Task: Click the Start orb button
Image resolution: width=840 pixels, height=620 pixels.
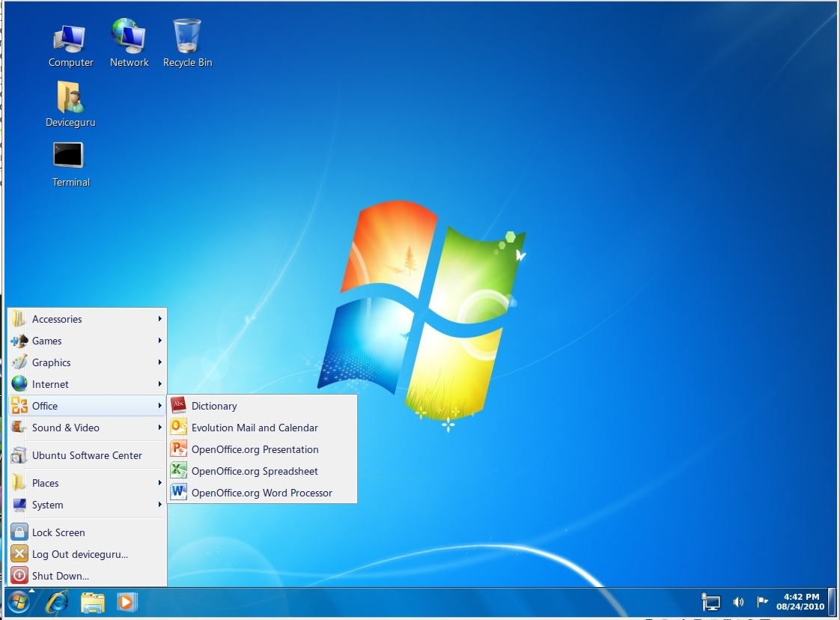Action: click(x=18, y=602)
